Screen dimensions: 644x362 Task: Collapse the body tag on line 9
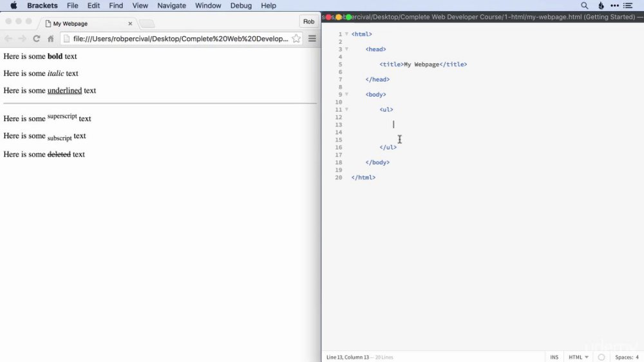[346, 94]
